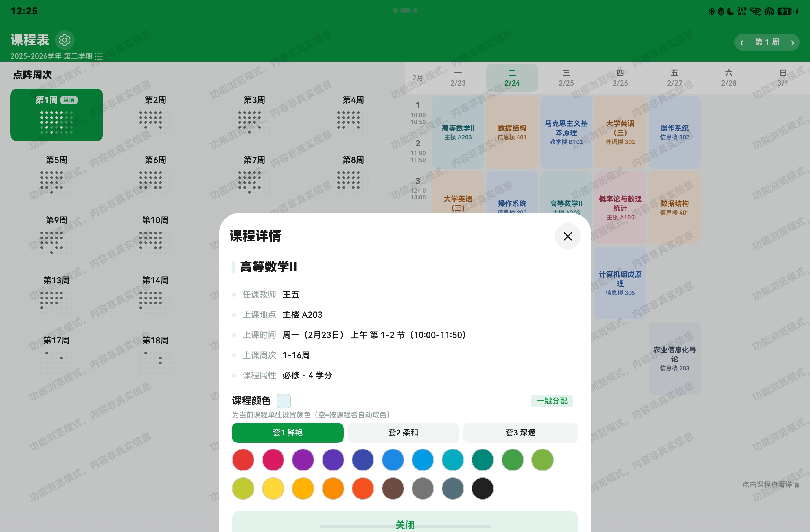Open 操作系统 信息楼 302 Friday block

pyautogui.click(x=675, y=132)
